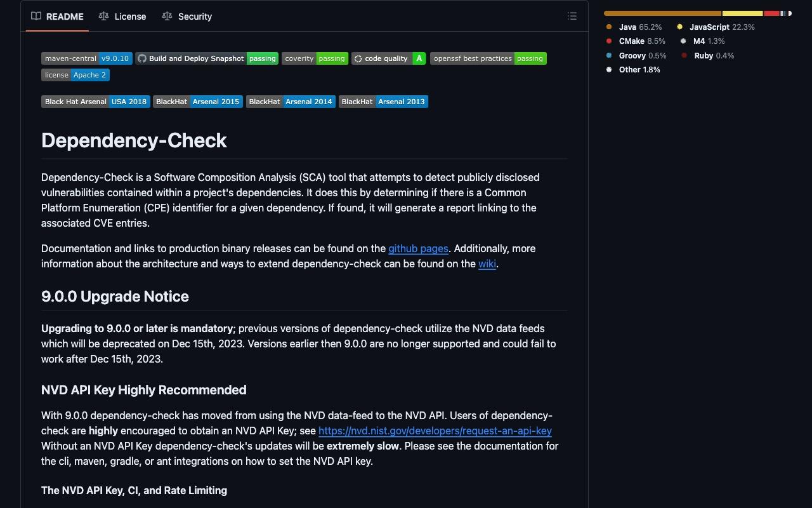Image resolution: width=812 pixels, height=508 pixels.
Task: Select the Ruby 0.4% language entry
Action: coord(707,56)
